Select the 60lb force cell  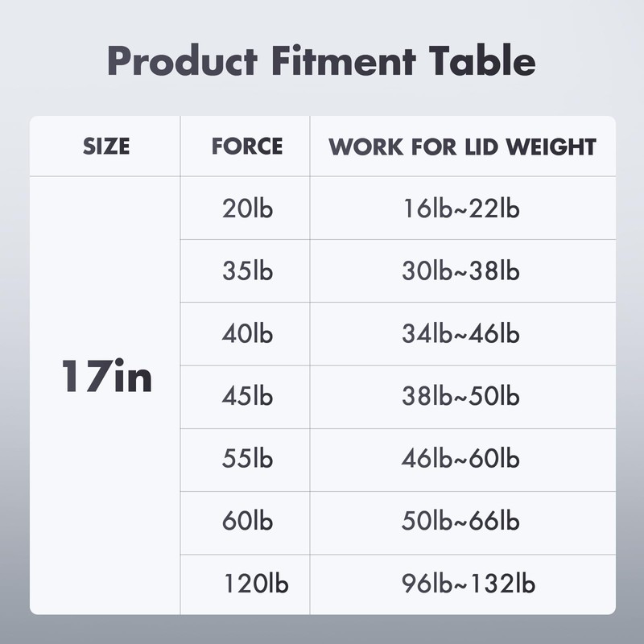(x=247, y=522)
